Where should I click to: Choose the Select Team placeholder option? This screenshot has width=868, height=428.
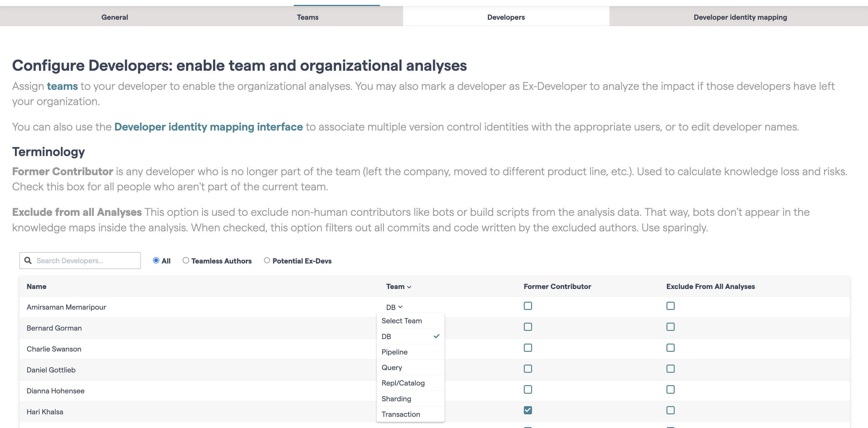point(401,321)
